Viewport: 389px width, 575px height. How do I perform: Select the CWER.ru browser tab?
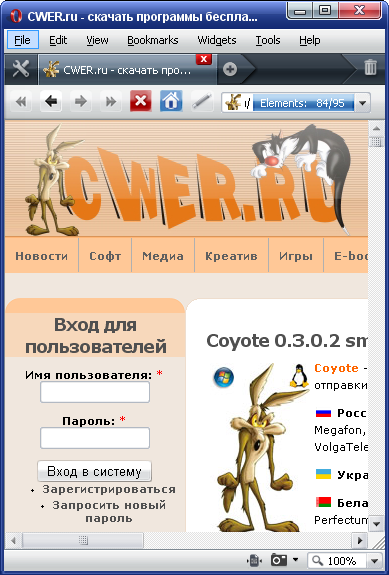coord(127,70)
